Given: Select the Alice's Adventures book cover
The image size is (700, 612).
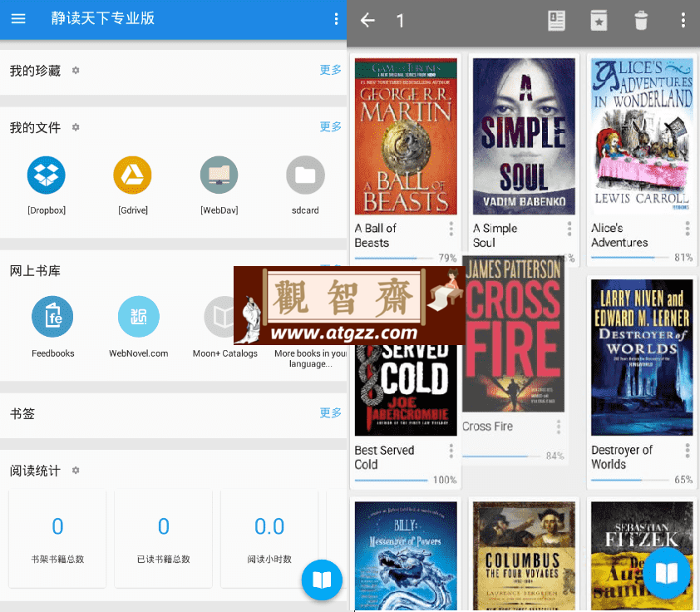Looking at the screenshot, I should [x=642, y=136].
